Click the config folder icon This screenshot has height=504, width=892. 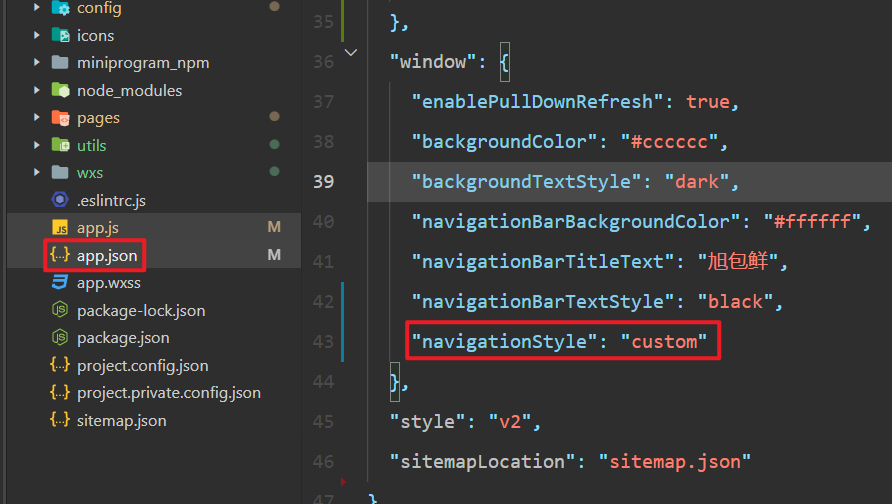[x=60, y=7]
